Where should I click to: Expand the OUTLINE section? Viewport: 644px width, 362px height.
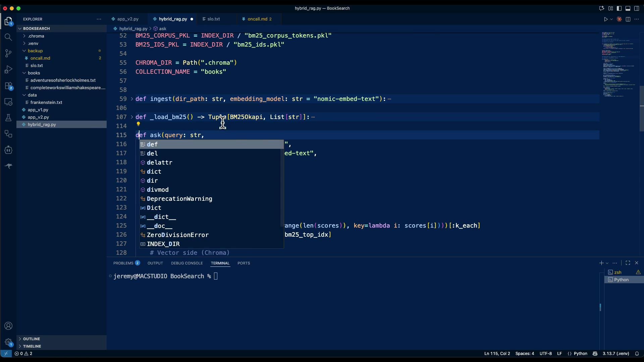pyautogui.click(x=61, y=339)
